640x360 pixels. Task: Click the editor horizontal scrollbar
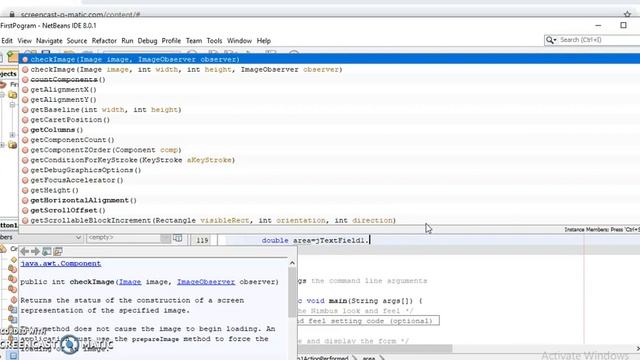(375, 348)
